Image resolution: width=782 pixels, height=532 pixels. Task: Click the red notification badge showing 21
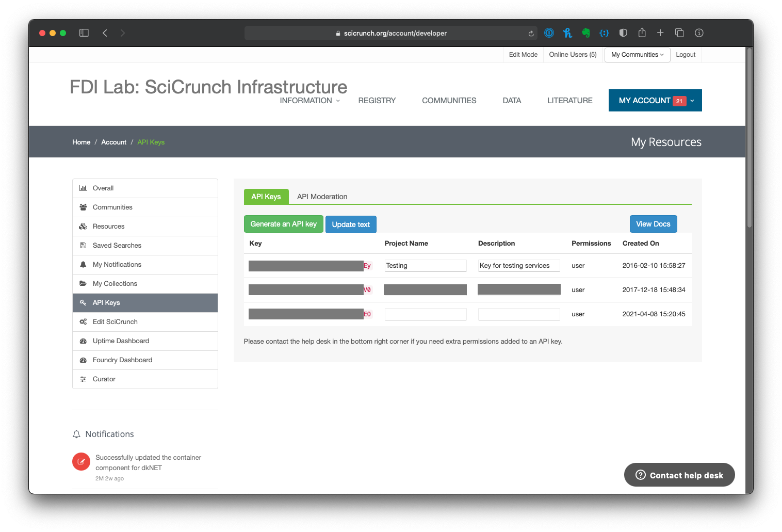point(679,101)
